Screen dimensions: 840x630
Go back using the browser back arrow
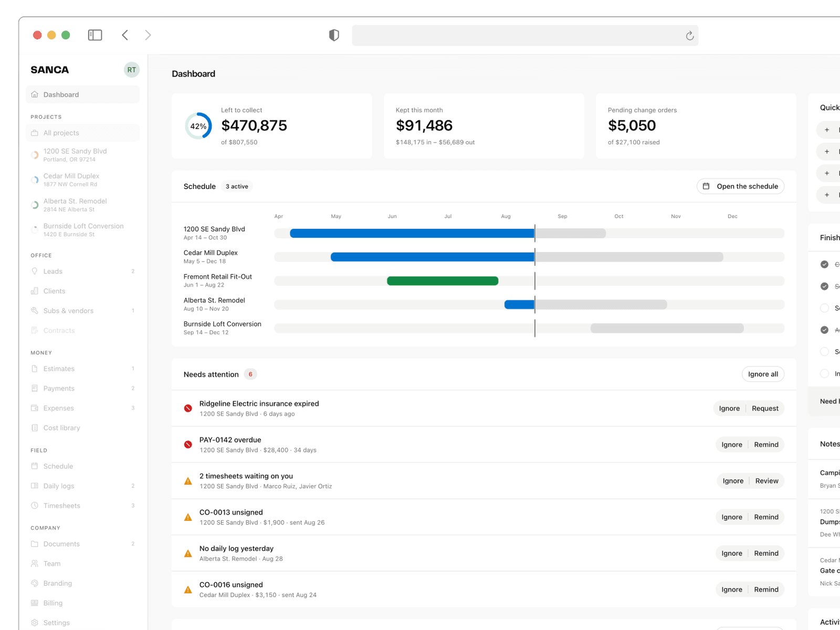[125, 35]
